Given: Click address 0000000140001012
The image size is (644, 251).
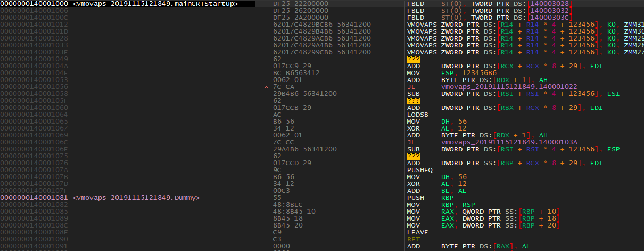Looking at the screenshot, I should pos(34,25).
